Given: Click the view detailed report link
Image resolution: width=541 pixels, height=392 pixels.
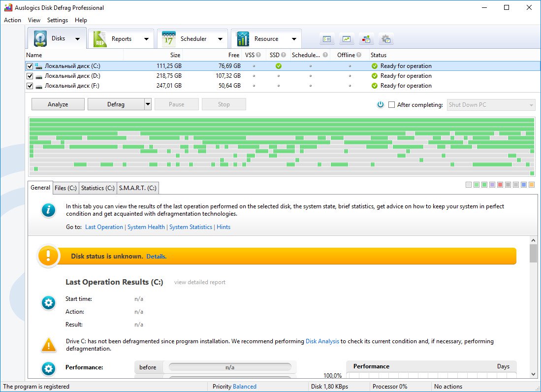Looking at the screenshot, I should [200, 282].
